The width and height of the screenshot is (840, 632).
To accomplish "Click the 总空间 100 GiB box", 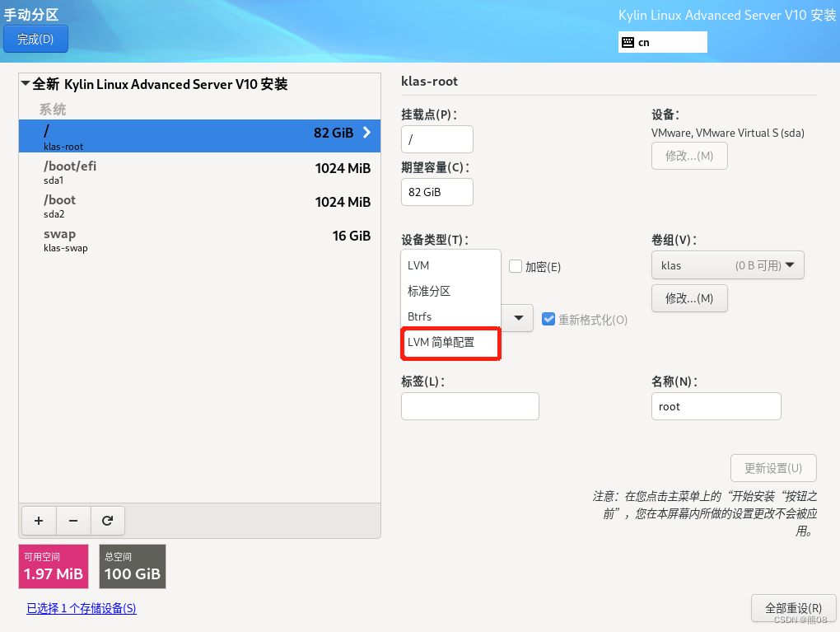I will (133, 566).
